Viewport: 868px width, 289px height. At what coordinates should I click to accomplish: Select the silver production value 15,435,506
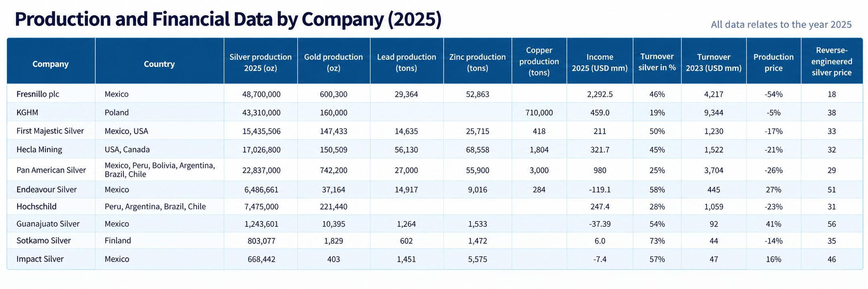(261, 131)
